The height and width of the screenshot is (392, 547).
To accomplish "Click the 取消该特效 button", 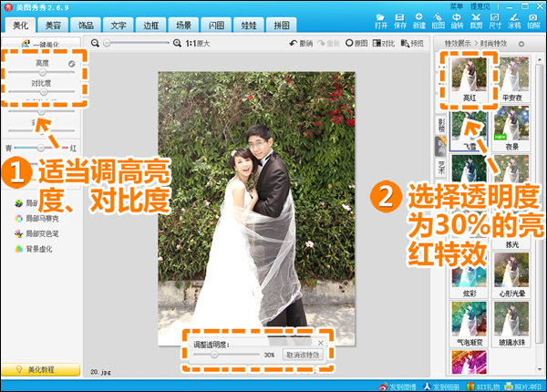I will coord(303,355).
